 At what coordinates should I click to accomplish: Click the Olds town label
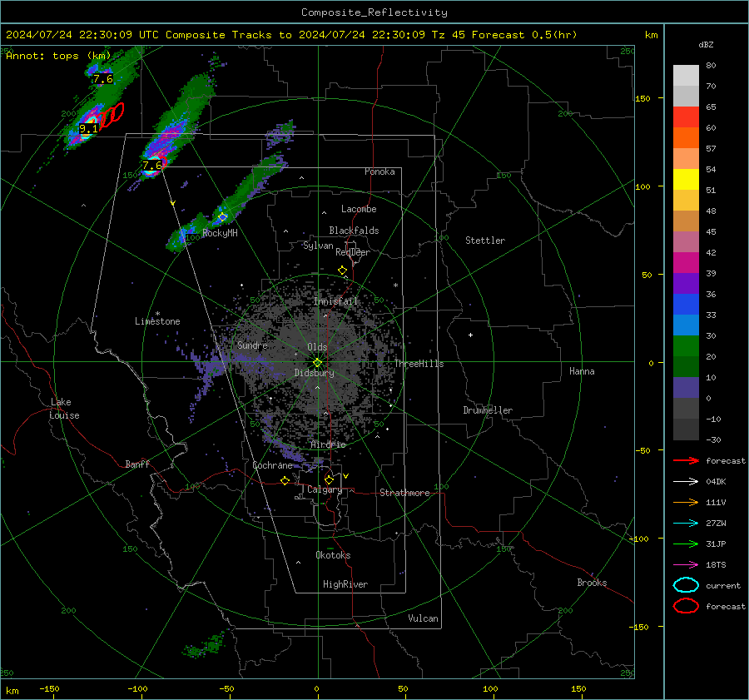(317, 347)
